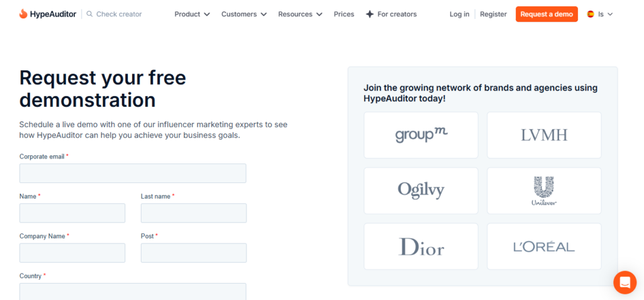Expand the Resources menu
This screenshot has height=300, width=644.
click(x=300, y=14)
